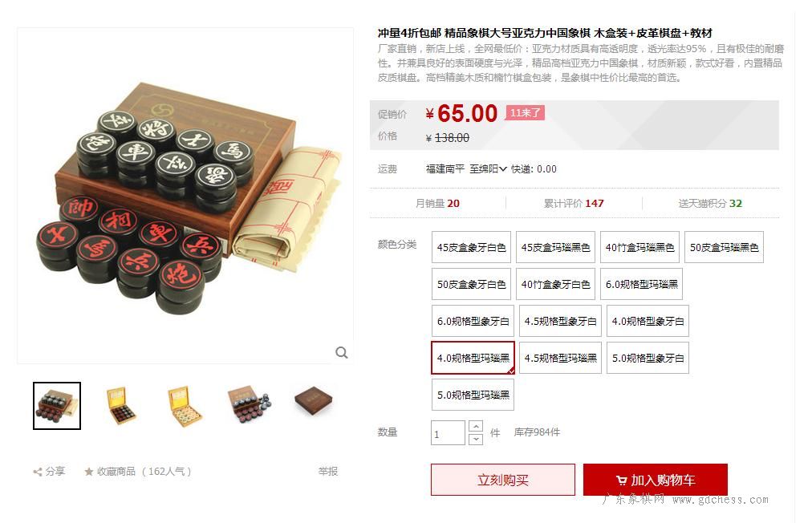
Task: Open the 累计评价 147 reviews tab
Action: [x=574, y=204]
